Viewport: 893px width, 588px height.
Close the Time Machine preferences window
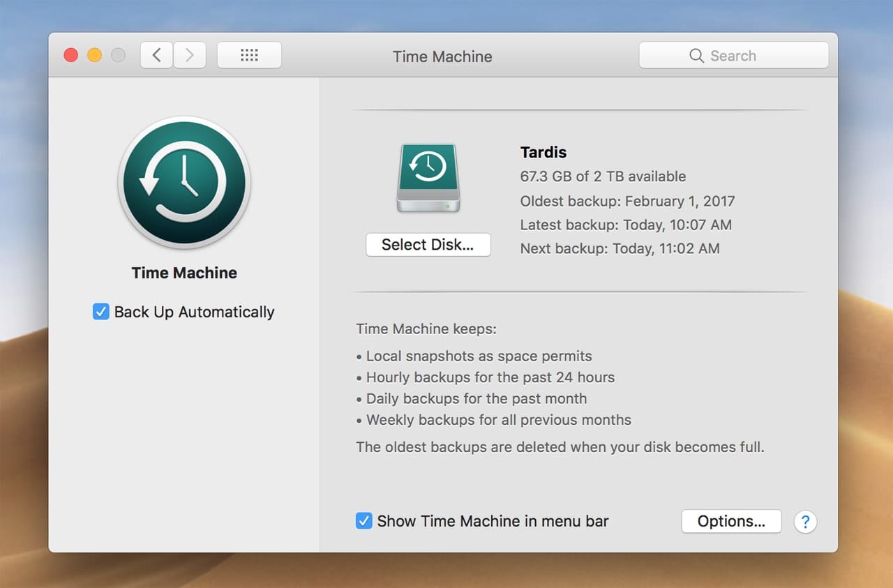pyautogui.click(x=70, y=55)
